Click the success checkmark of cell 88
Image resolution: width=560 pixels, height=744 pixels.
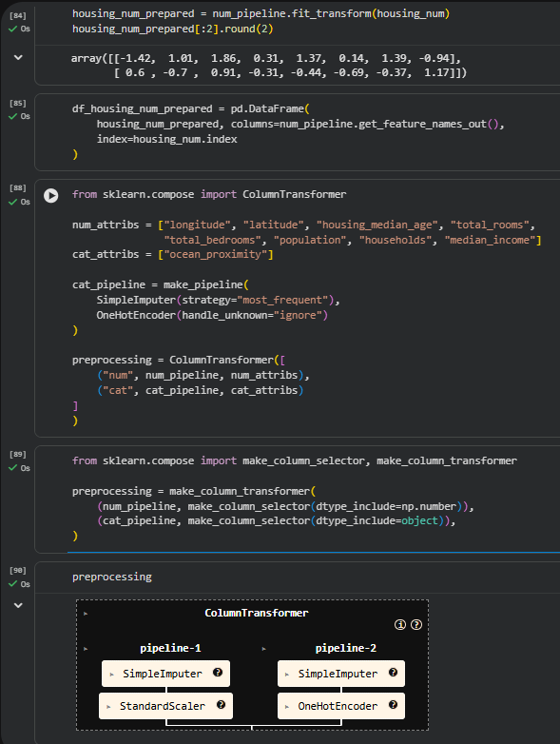pyautogui.click(x=12, y=202)
